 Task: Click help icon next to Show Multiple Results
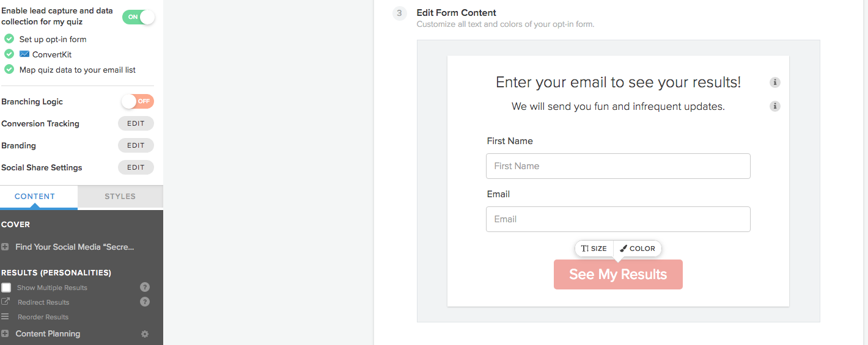pos(145,287)
